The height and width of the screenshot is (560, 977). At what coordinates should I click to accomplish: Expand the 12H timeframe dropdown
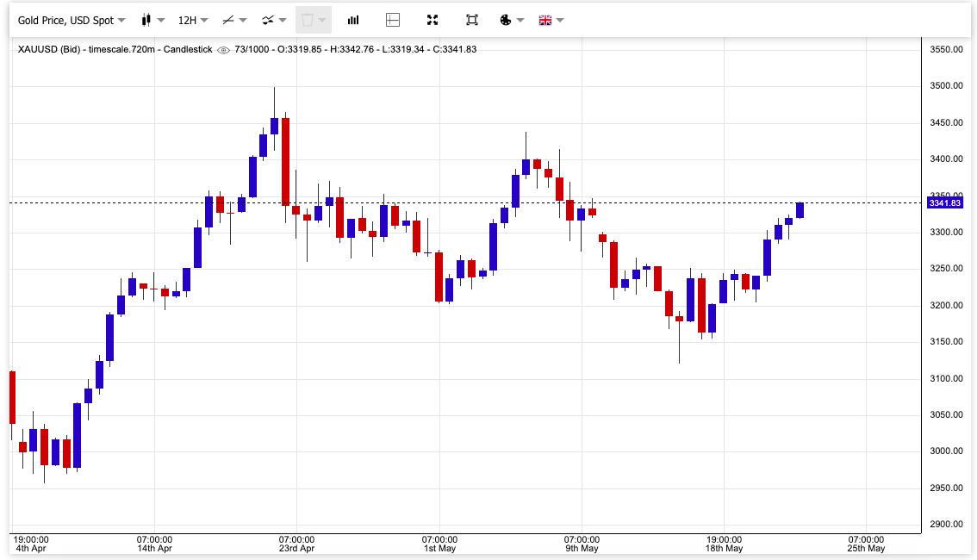[192, 20]
